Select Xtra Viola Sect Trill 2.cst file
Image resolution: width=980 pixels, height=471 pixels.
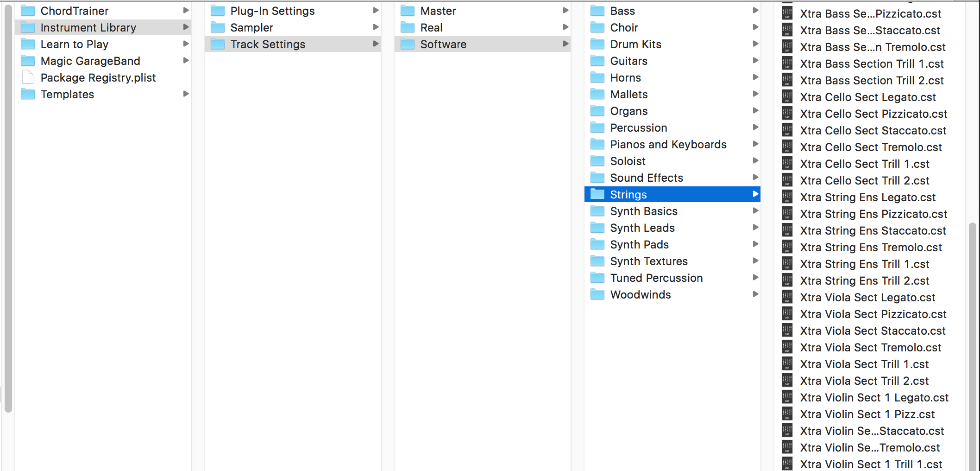(x=864, y=381)
